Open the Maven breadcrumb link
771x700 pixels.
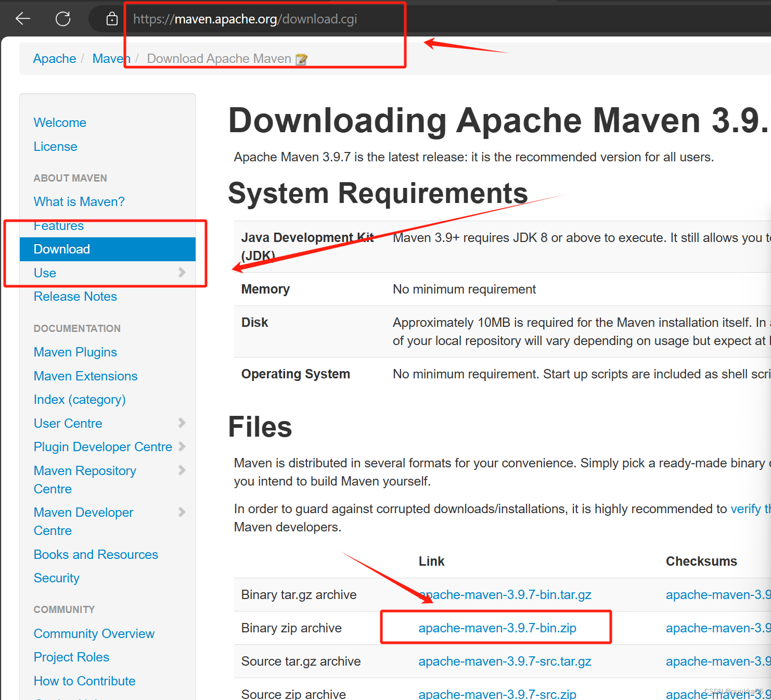[x=111, y=59]
